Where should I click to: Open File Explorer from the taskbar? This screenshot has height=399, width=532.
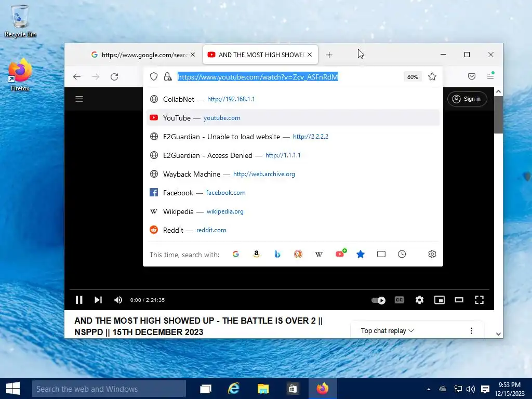(x=263, y=389)
